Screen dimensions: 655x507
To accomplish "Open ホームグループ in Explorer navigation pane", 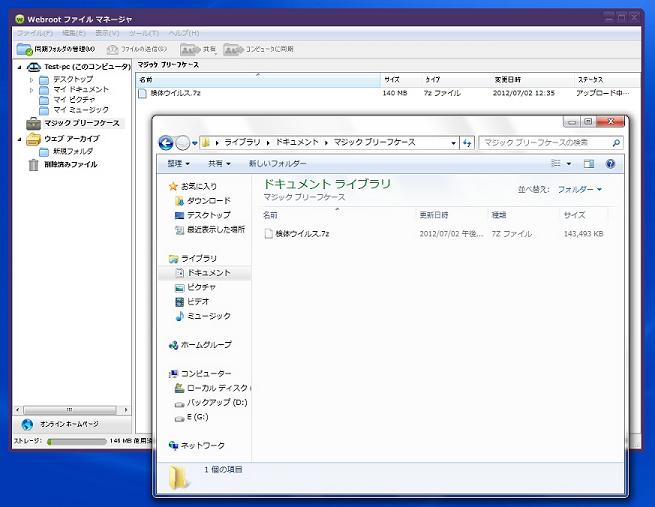I will (x=206, y=345).
